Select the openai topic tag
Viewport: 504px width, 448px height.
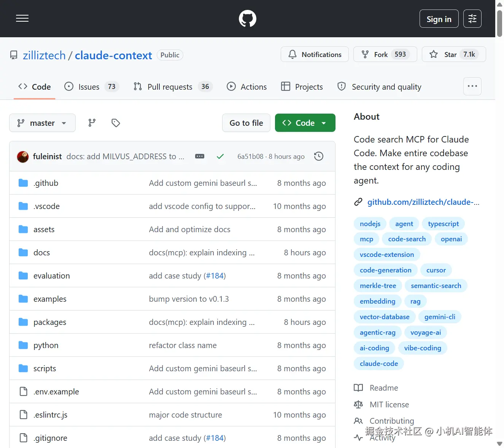(452, 239)
